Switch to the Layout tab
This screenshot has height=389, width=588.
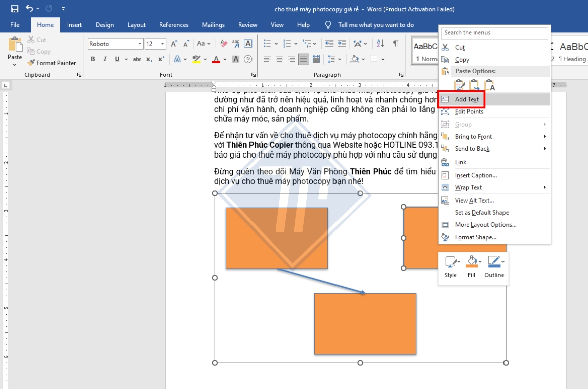click(136, 25)
